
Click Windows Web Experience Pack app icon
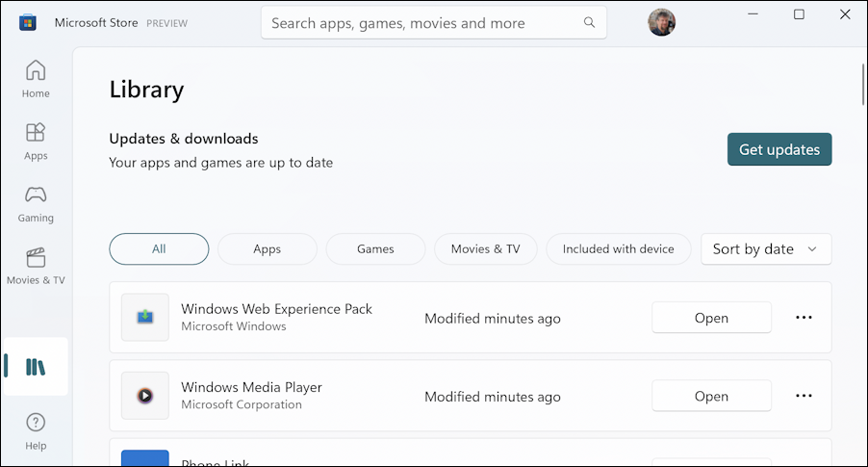point(145,317)
